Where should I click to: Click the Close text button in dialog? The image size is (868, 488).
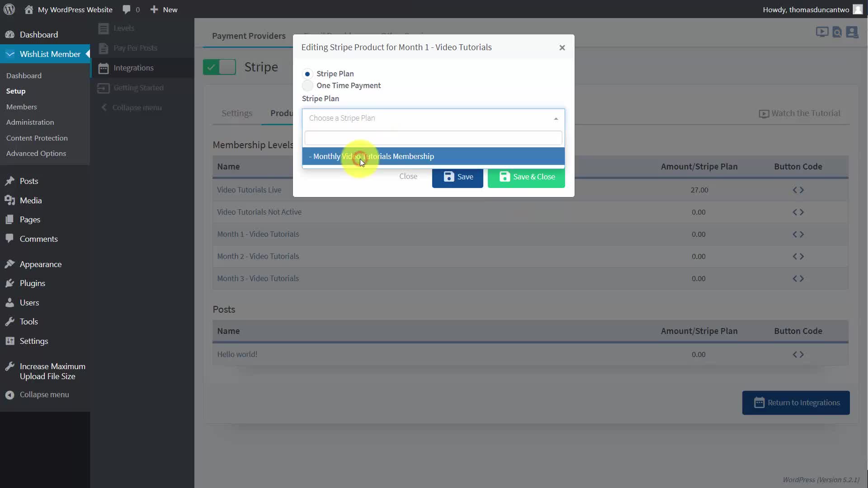(x=408, y=177)
